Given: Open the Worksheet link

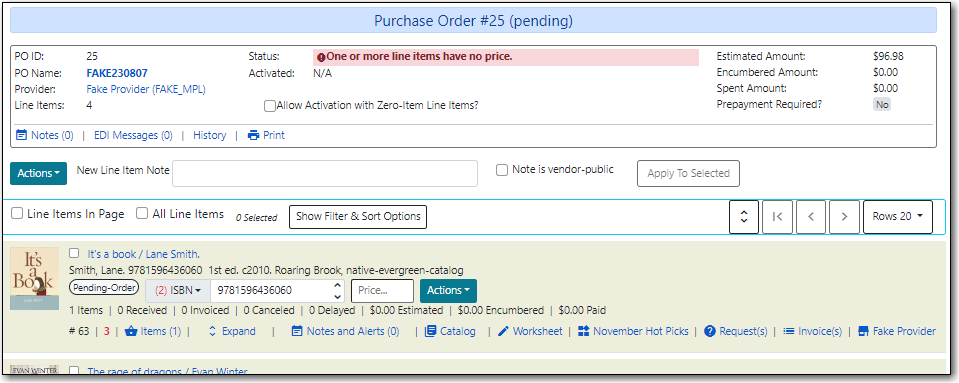Looking at the screenshot, I should coord(538,331).
